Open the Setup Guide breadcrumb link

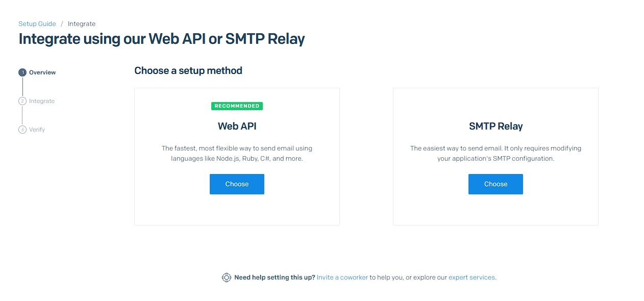pos(37,24)
